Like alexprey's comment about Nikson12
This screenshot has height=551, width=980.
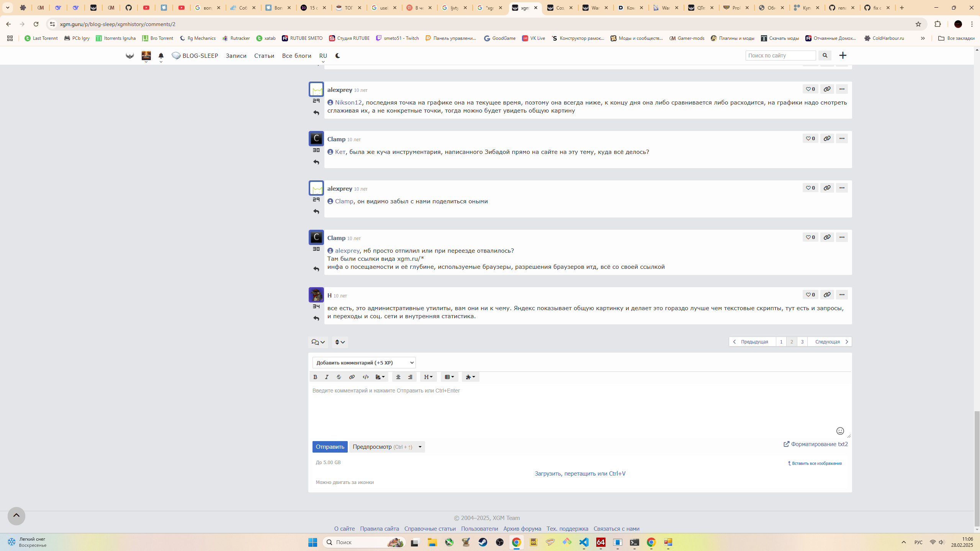[x=810, y=89]
